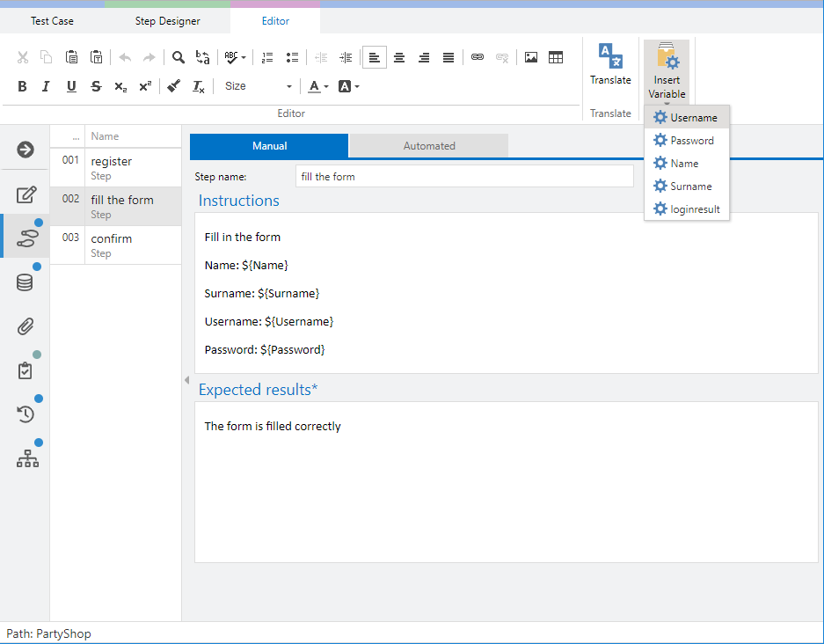Image resolution: width=824 pixels, height=644 pixels.
Task: Open the attachments panel via paperclip icon
Action: [25, 326]
